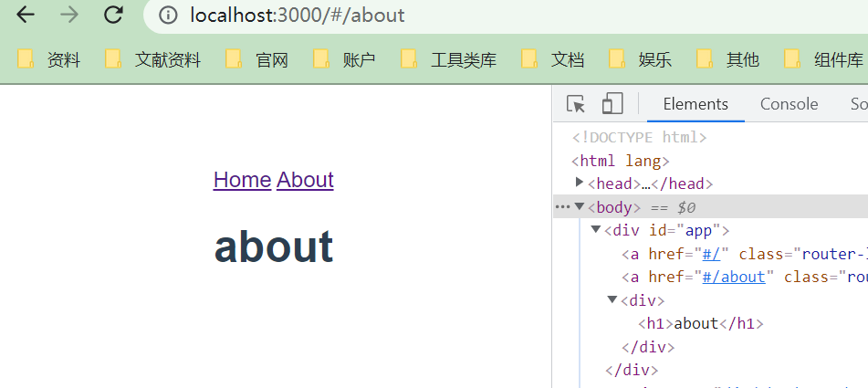Click the browser back arrow
This screenshot has height=388, width=868.
point(26,15)
